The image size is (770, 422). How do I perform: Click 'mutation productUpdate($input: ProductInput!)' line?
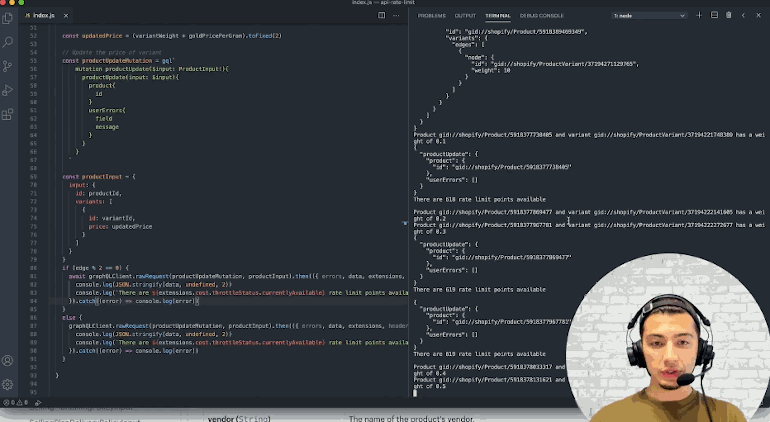[152, 69]
